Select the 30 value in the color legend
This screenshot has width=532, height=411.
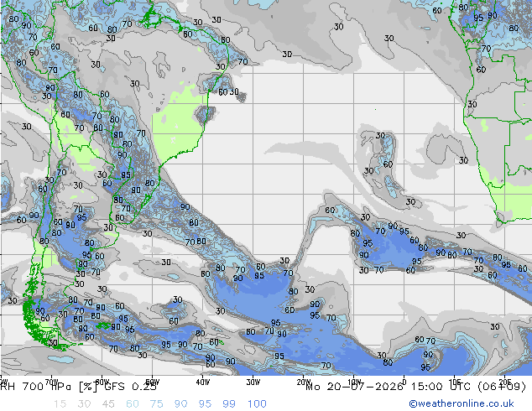(84, 404)
